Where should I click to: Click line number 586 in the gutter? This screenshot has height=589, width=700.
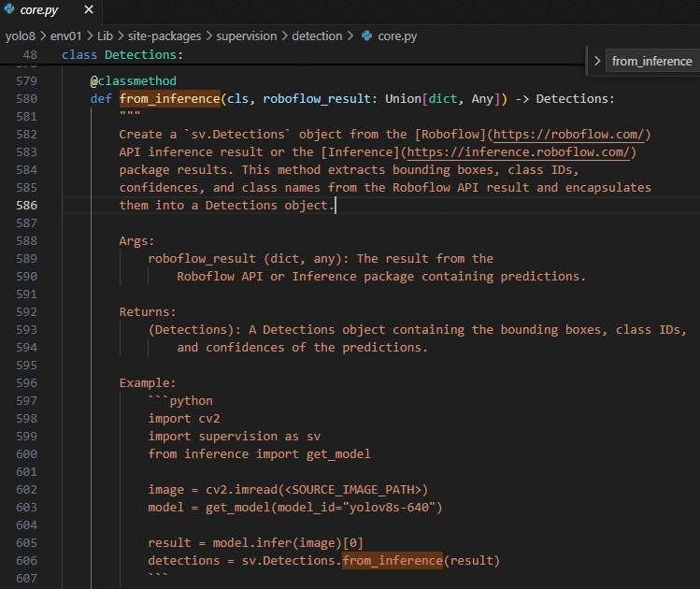pos(27,206)
